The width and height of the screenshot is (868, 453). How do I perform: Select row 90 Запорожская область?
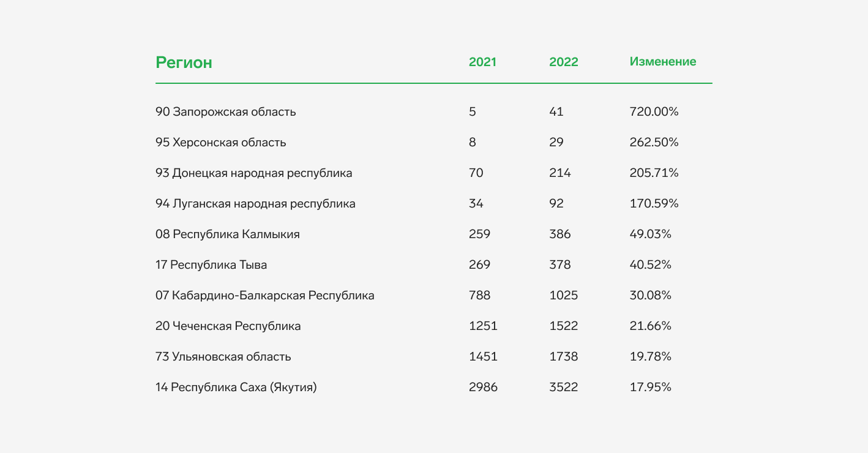tap(433, 112)
